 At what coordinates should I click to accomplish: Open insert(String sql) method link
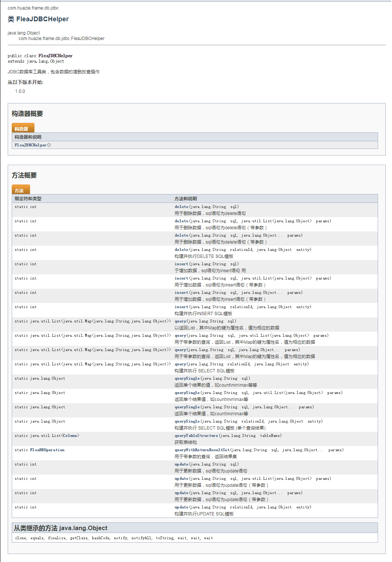pos(182,264)
